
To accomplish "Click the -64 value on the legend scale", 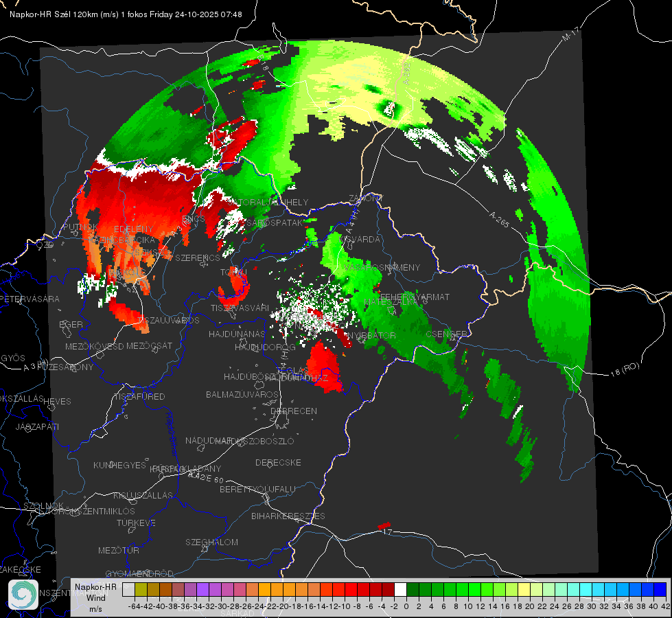I will pyautogui.click(x=135, y=606).
